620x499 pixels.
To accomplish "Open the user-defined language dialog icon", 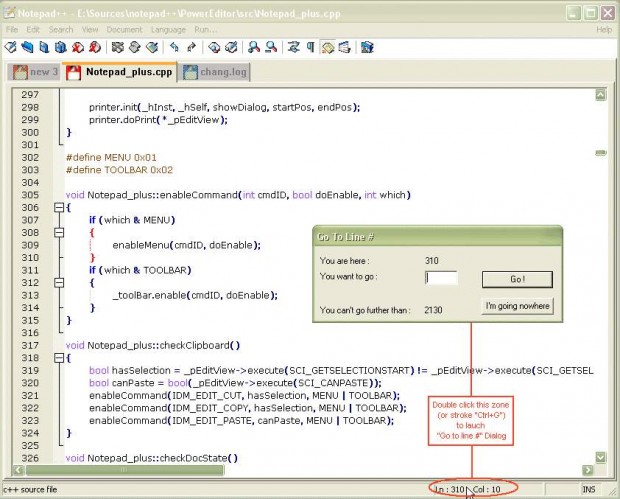I will pos(344,47).
